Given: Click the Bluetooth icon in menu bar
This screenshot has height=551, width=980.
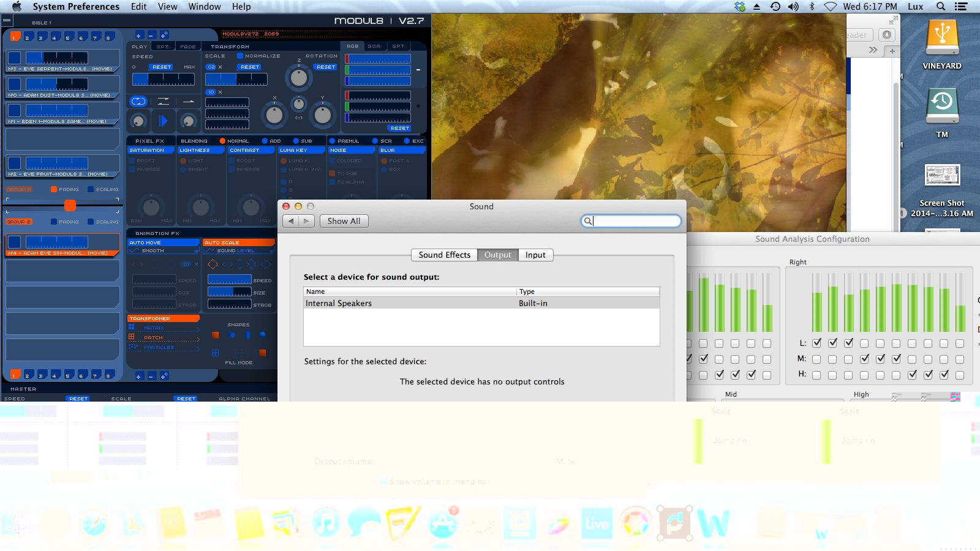Looking at the screenshot, I should pyautogui.click(x=812, y=7).
